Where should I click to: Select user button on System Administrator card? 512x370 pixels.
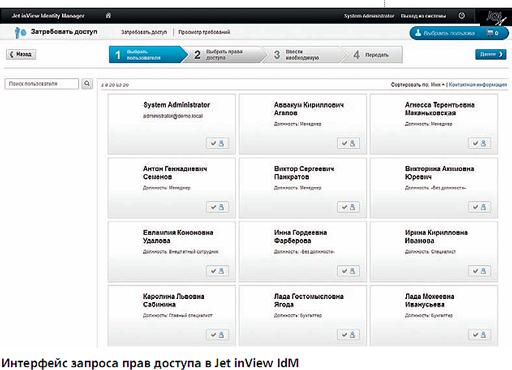pos(217,143)
